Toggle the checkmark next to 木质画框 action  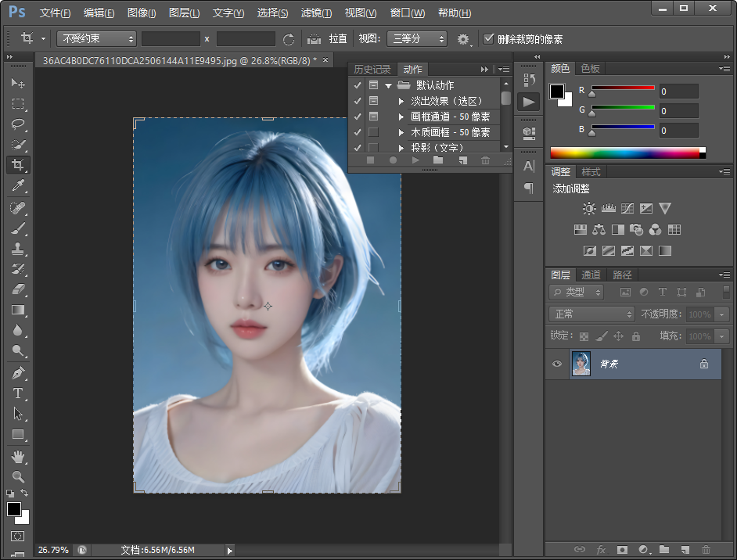357,131
